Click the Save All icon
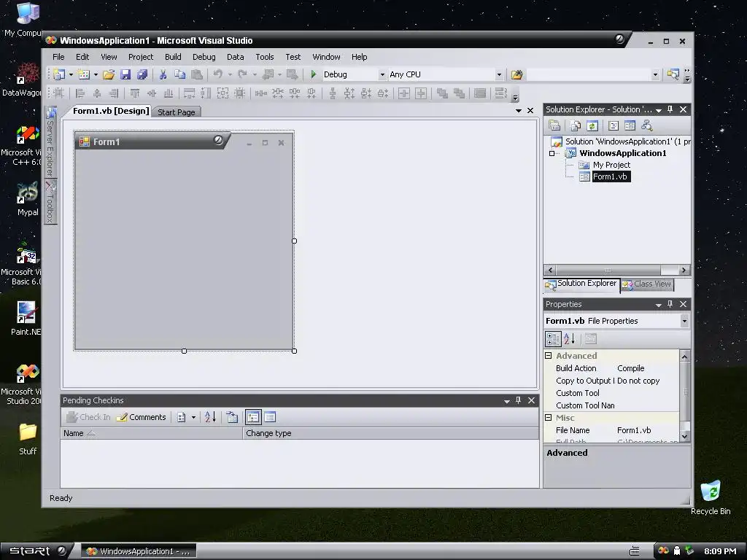This screenshot has width=747, height=560. point(142,74)
